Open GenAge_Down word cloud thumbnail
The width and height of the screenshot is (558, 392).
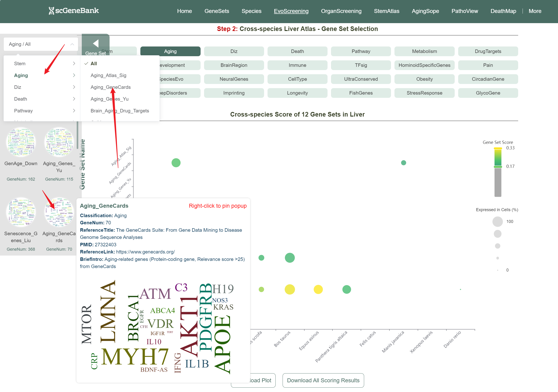coord(21,142)
